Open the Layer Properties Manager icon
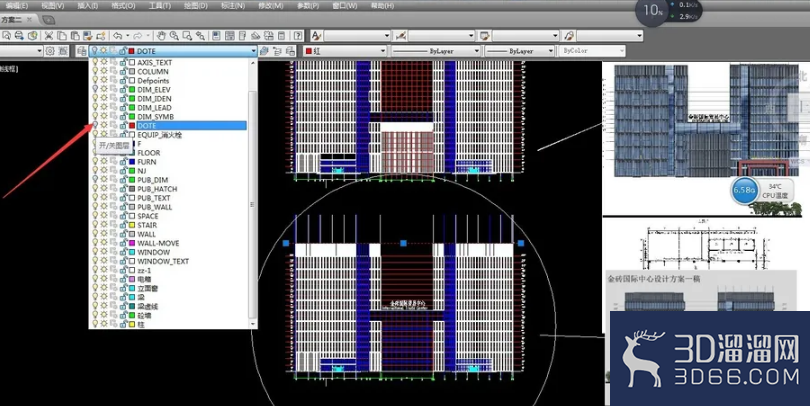The image size is (810, 406). [81, 51]
